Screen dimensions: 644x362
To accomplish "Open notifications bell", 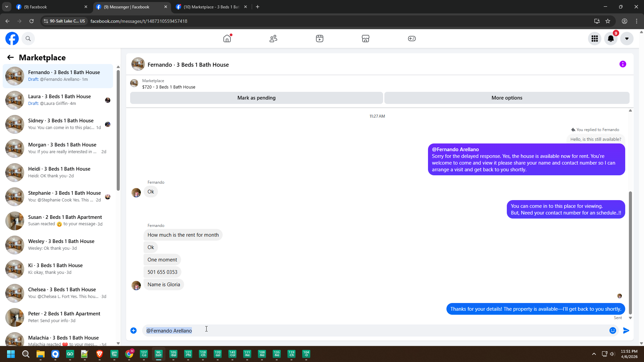I will [611, 39].
